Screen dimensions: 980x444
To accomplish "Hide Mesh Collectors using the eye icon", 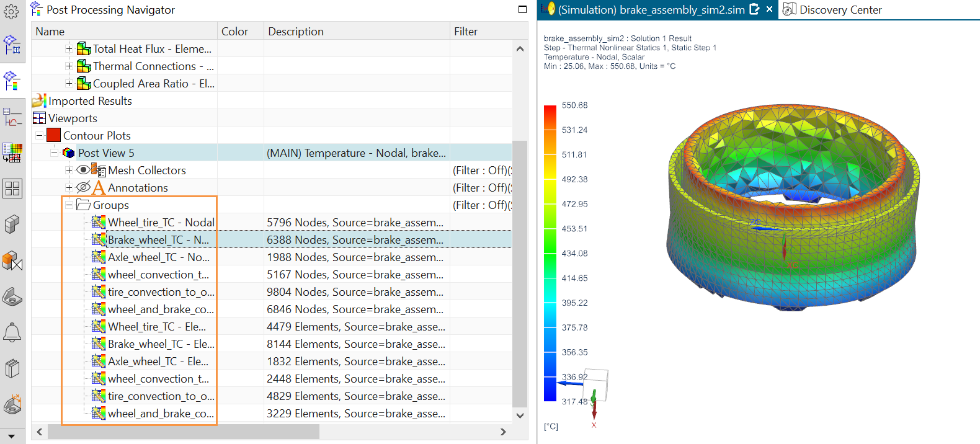I will coord(83,170).
